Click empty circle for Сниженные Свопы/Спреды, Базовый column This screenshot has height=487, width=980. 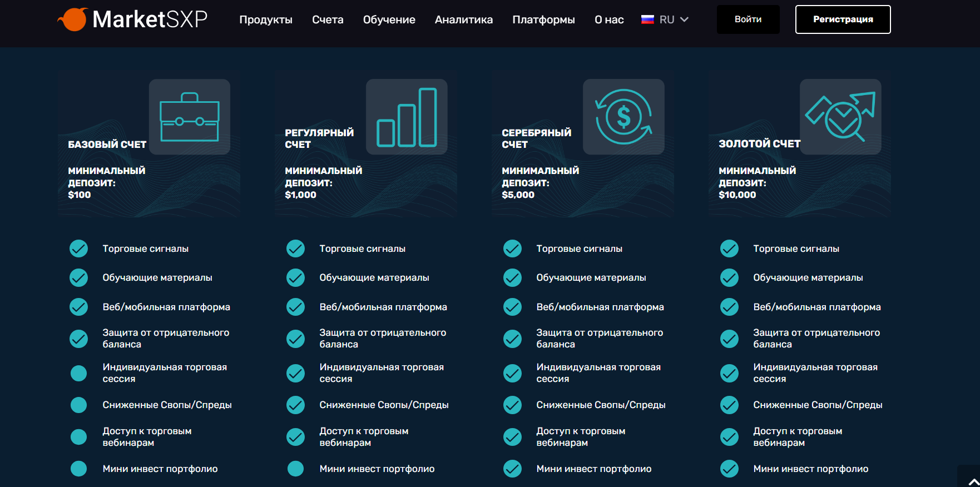point(78,405)
